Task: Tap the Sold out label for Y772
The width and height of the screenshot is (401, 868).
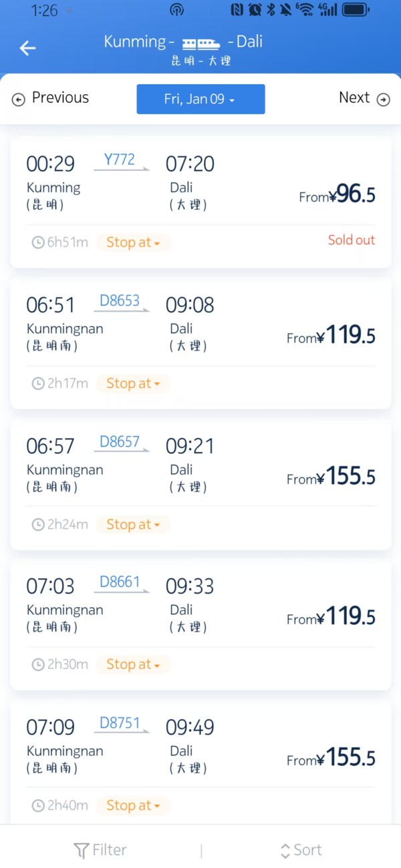Action: coord(351,240)
